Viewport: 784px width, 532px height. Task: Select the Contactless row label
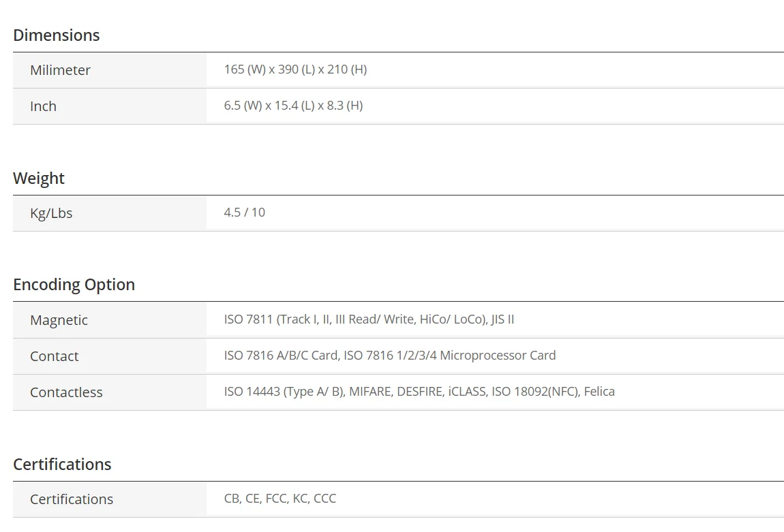click(66, 392)
